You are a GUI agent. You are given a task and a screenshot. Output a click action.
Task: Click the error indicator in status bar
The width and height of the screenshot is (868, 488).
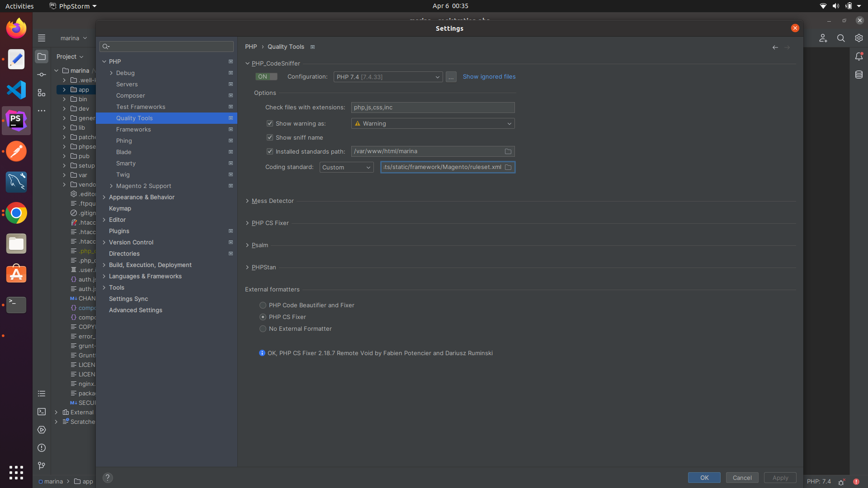pyautogui.click(x=856, y=482)
